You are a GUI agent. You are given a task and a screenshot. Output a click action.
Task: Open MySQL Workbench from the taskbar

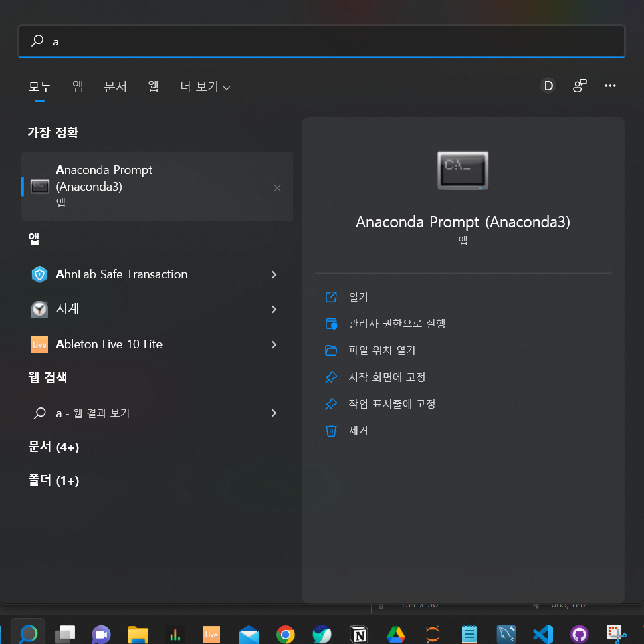pos(506,635)
